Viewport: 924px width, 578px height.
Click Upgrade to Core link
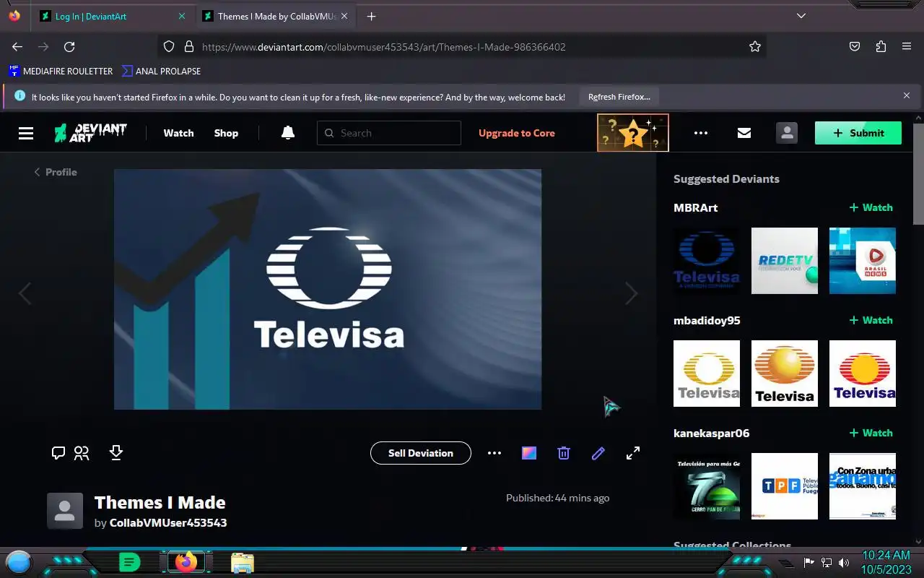[x=517, y=133]
